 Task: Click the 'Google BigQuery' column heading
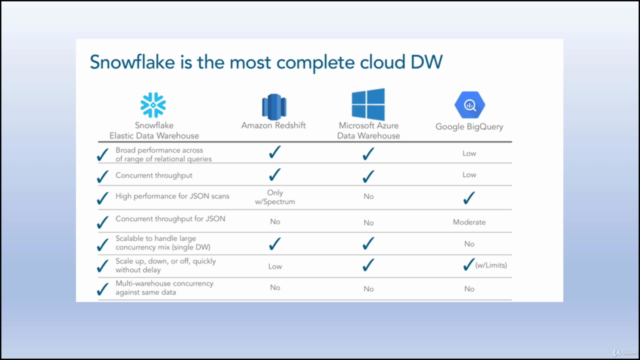click(x=469, y=127)
